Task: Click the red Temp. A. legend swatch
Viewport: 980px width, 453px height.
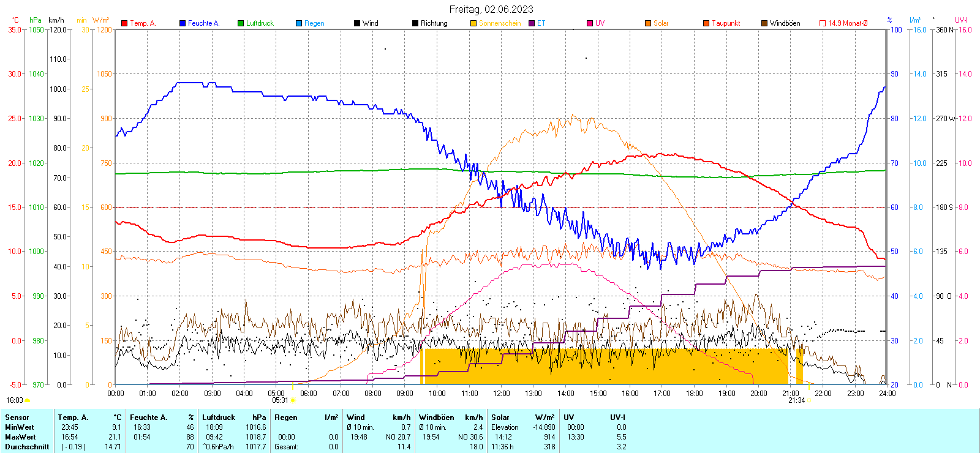Action: pos(124,23)
